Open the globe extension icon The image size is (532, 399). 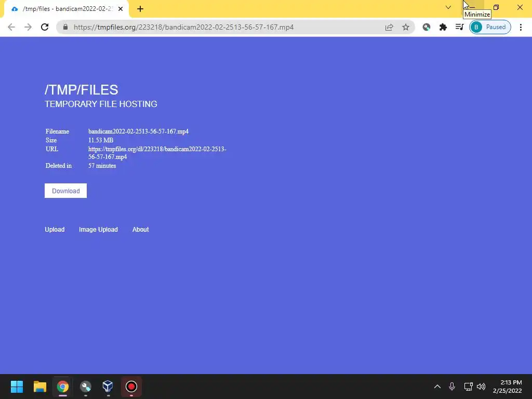427,27
